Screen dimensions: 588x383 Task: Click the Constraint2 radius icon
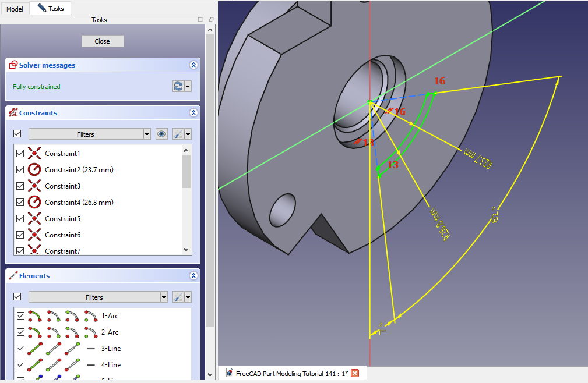coord(34,170)
